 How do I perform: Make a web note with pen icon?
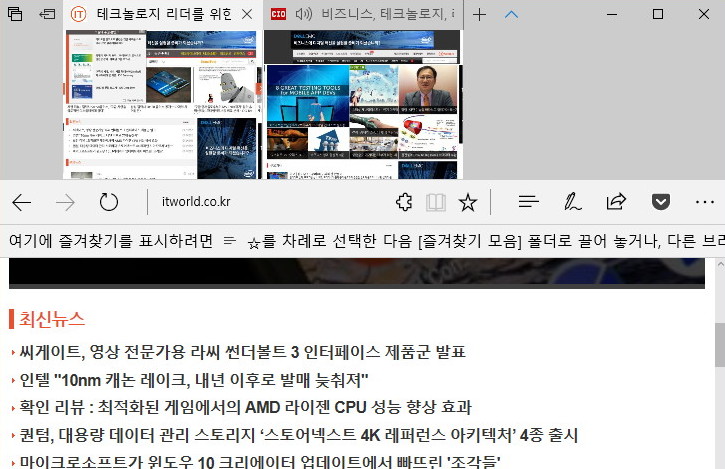(572, 202)
